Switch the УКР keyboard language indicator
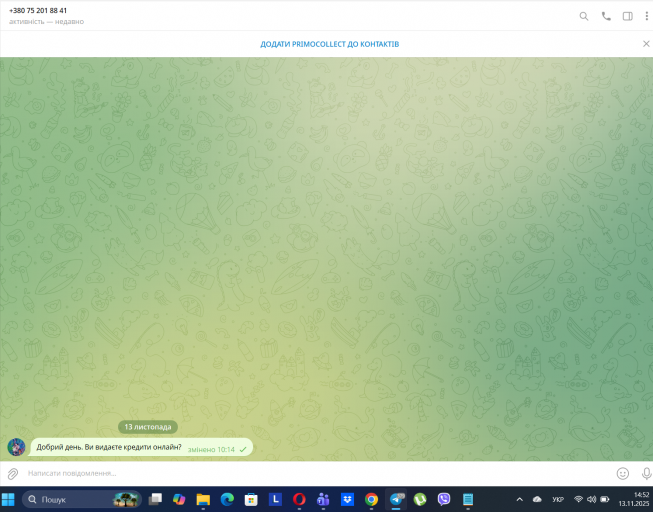The width and height of the screenshot is (653, 512). 558,500
